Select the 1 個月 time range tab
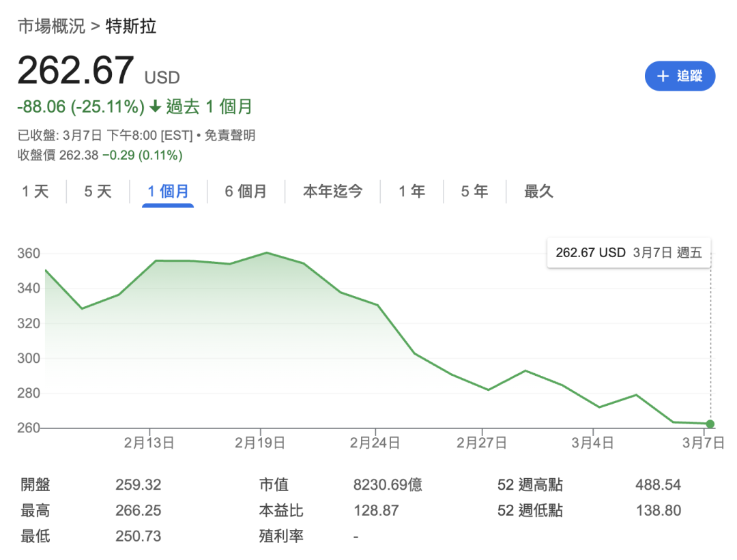The height and width of the screenshot is (560, 737). pyautogui.click(x=168, y=192)
